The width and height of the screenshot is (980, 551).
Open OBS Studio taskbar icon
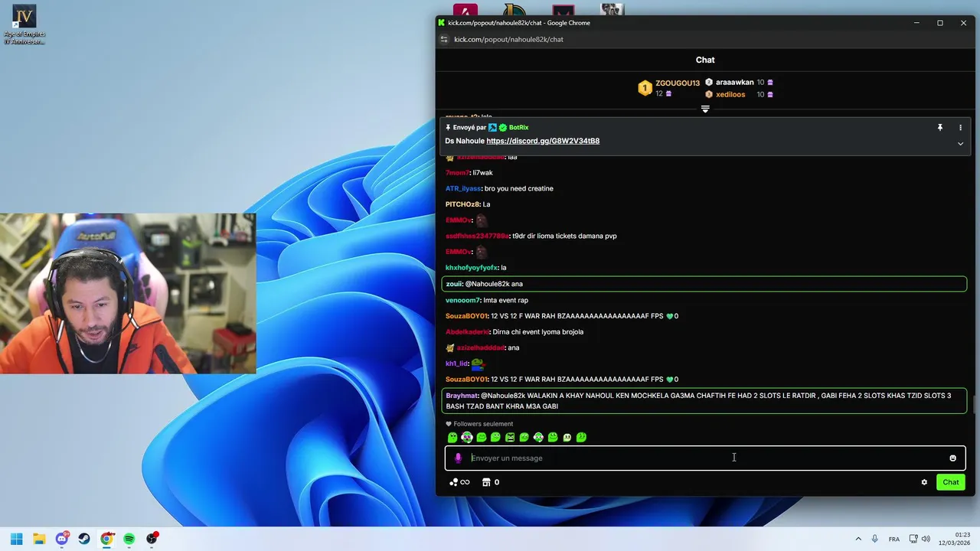pos(152,539)
